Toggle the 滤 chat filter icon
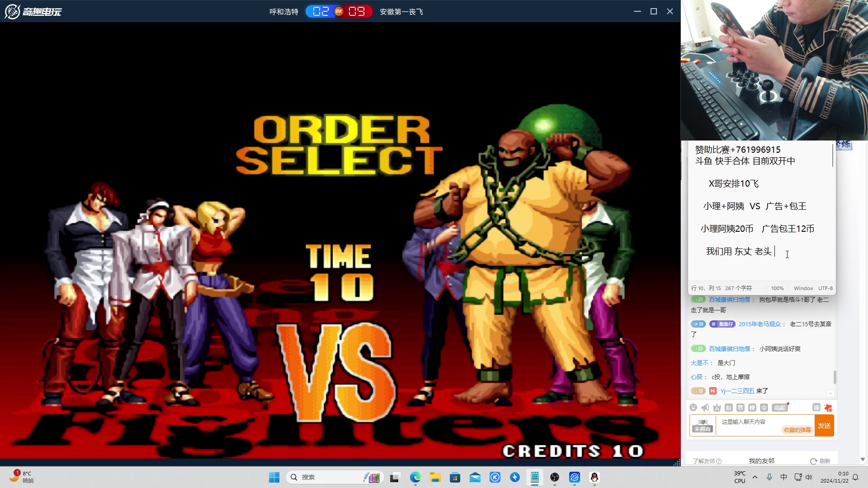Image resolution: width=868 pixels, height=488 pixels. [816, 408]
